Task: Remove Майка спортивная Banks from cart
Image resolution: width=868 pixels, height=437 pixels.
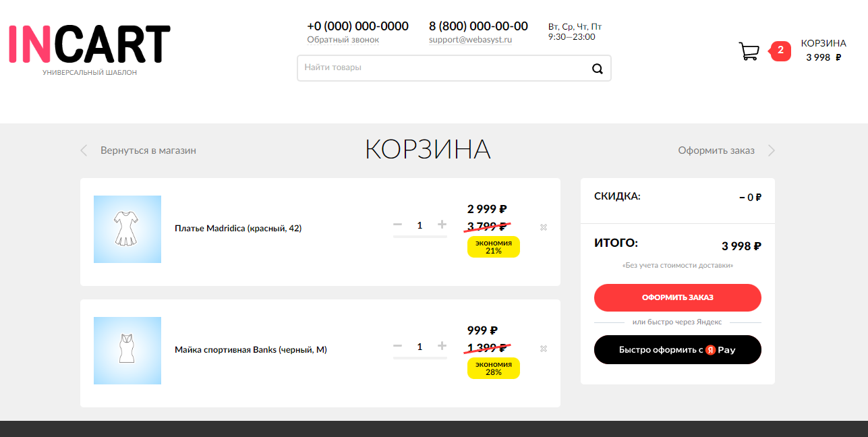Action: pos(544,349)
